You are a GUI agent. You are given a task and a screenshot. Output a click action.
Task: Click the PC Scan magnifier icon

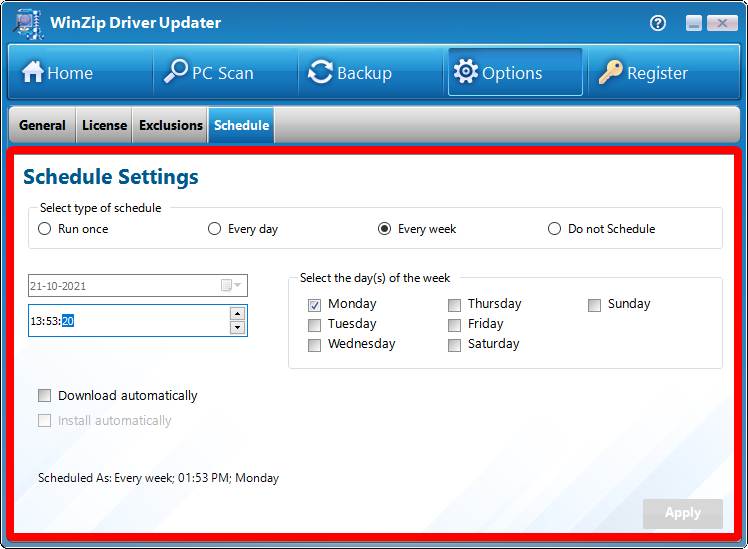[x=176, y=72]
